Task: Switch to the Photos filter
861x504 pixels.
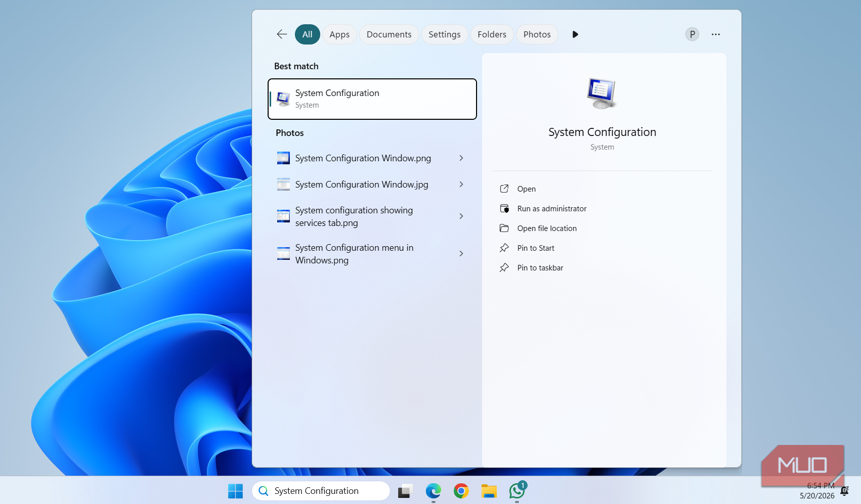Action: [537, 34]
